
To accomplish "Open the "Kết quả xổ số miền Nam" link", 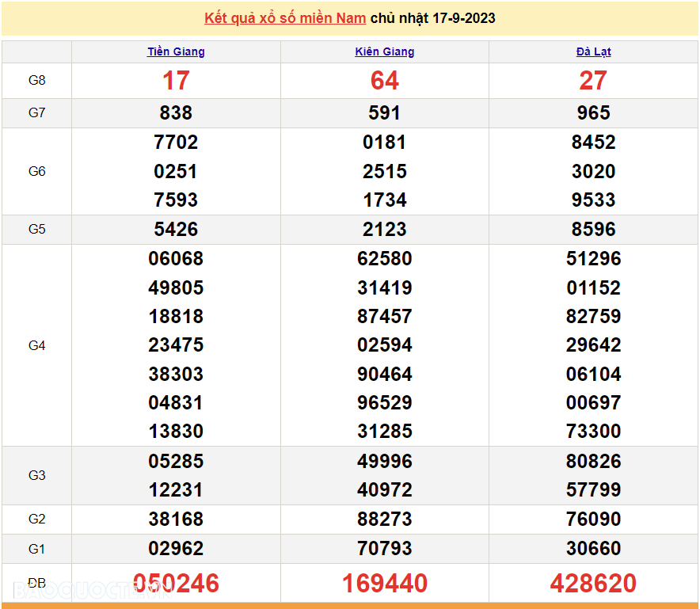I will click(x=285, y=18).
